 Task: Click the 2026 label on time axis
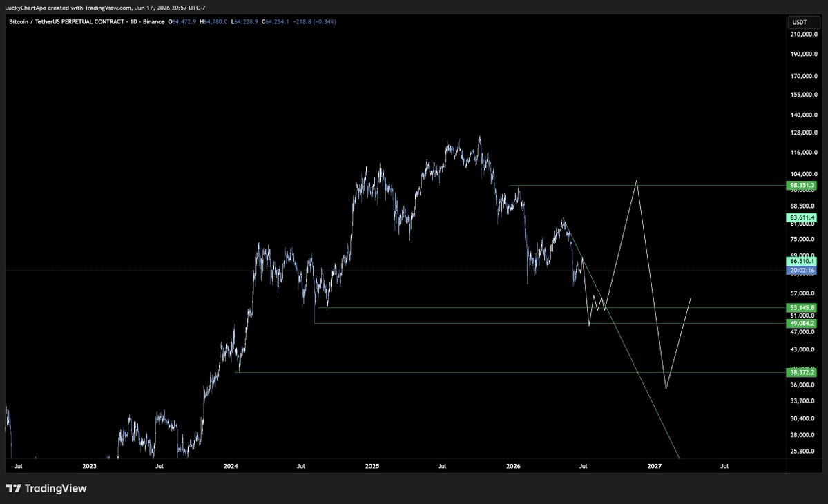click(513, 466)
